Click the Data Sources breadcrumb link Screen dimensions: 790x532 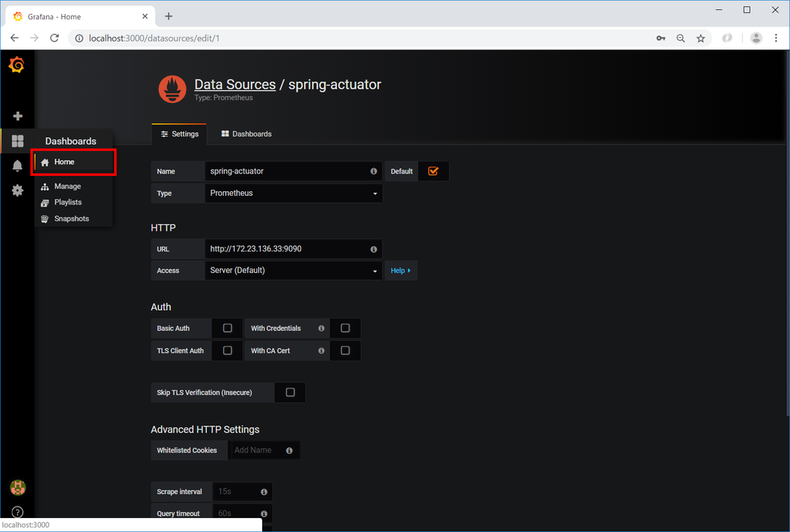[235, 85]
